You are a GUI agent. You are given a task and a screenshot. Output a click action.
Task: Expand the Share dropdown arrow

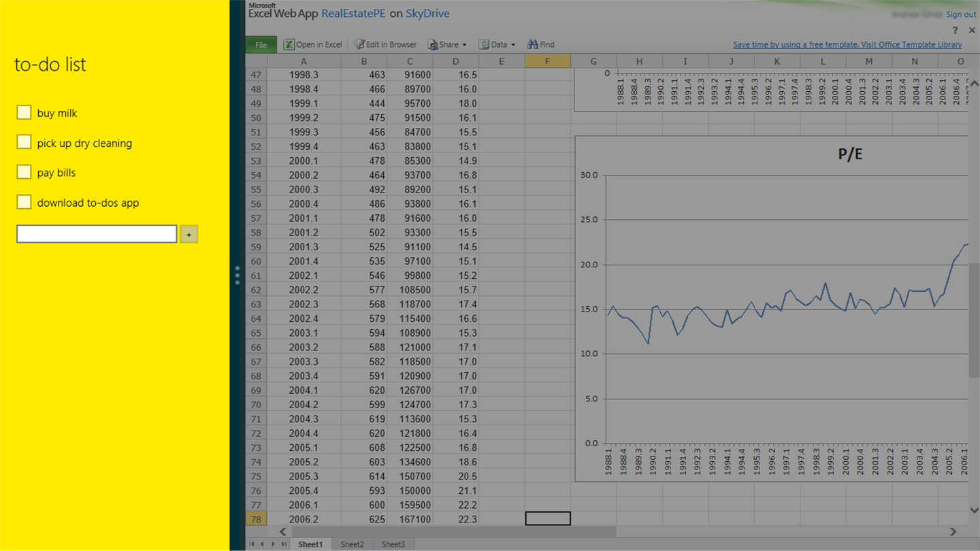[465, 45]
